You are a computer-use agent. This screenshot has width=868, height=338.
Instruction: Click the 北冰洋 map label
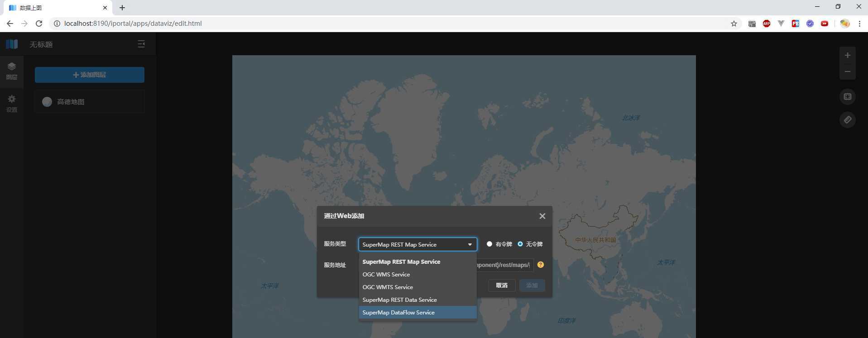click(x=631, y=118)
